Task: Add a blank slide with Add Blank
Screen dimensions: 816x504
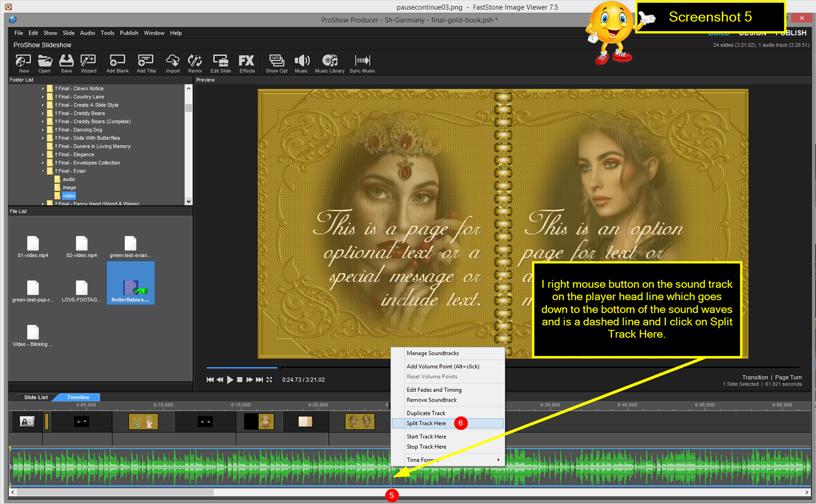Action: click(x=117, y=63)
